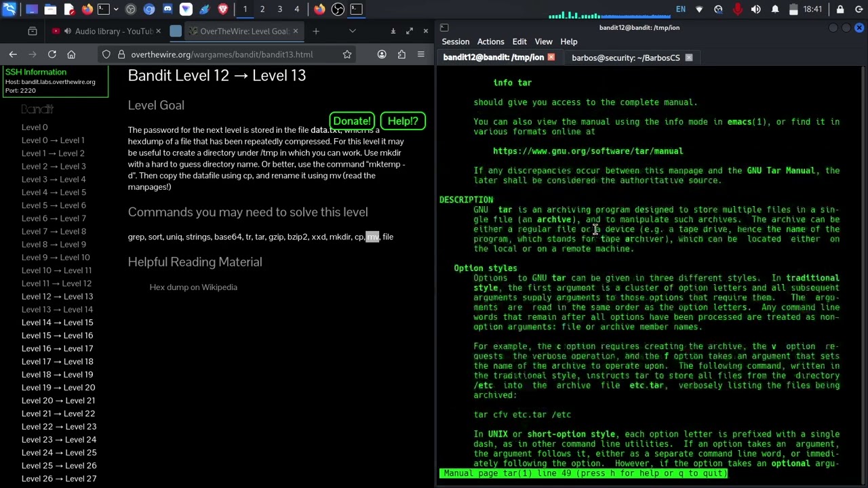Open the Firefox hamburger menu
This screenshot has height=488, width=868.
tap(421, 54)
